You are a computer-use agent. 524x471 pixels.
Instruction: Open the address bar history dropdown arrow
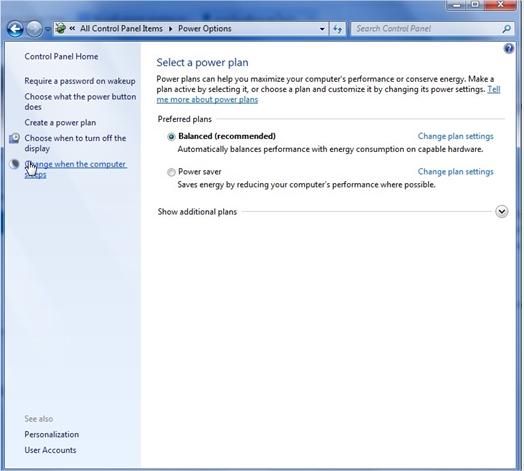322,29
